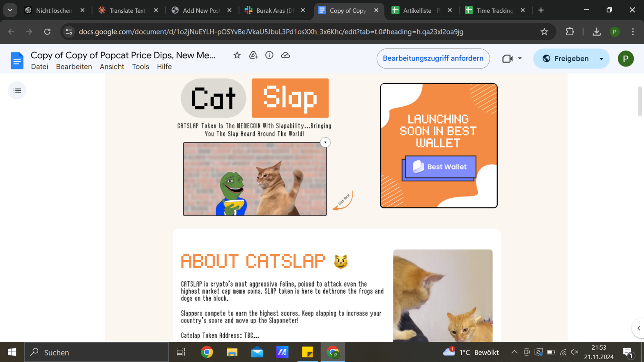Open the Tools menu
644x362 pixels.
140,66
